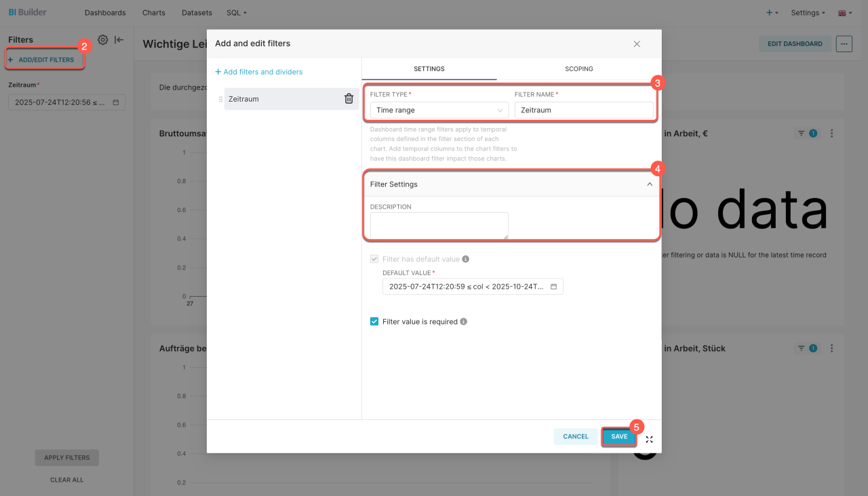Open the dashboard ellipsis menu
This screenshot has width=868, height=496.
(x=844, y=44)
